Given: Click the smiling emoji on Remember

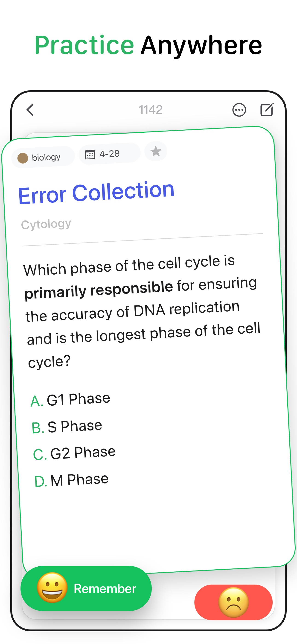Looking at the screenshot, I should pyautogui.click(x=52, y=588).
